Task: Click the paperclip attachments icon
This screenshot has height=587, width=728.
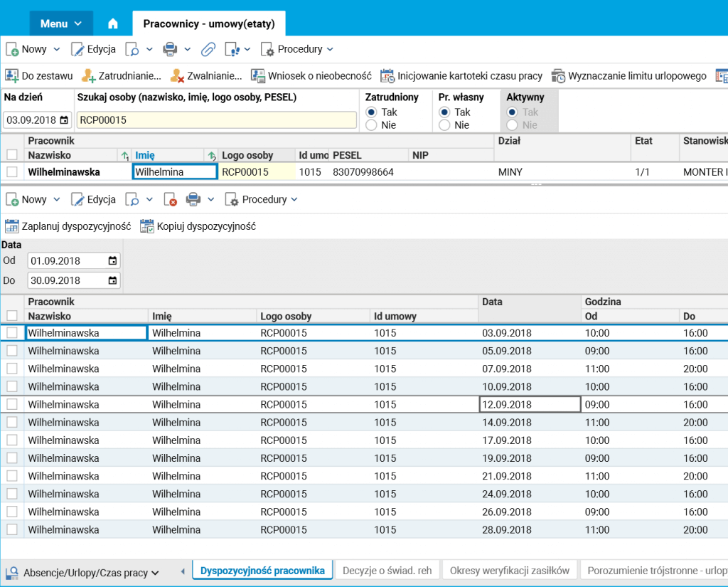Action: click(208, 49)
